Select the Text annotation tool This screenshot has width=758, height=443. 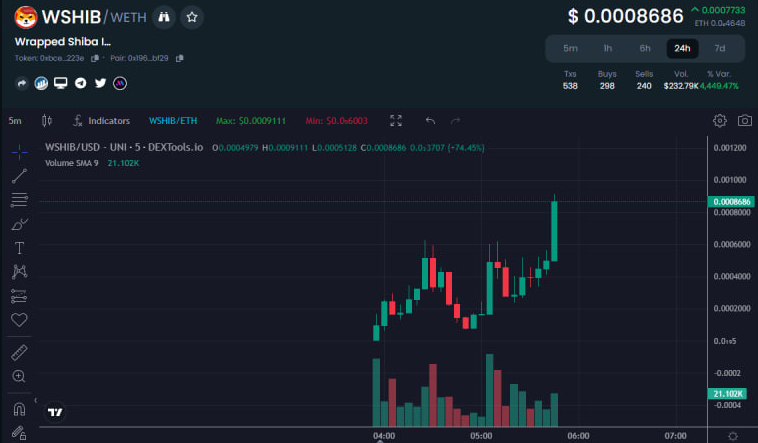click(x=19, y=248)
